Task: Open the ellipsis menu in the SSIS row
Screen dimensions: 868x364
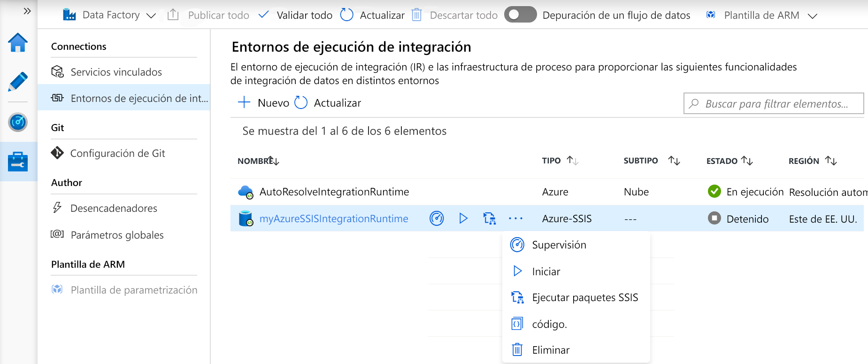Action: click(515, 218)
